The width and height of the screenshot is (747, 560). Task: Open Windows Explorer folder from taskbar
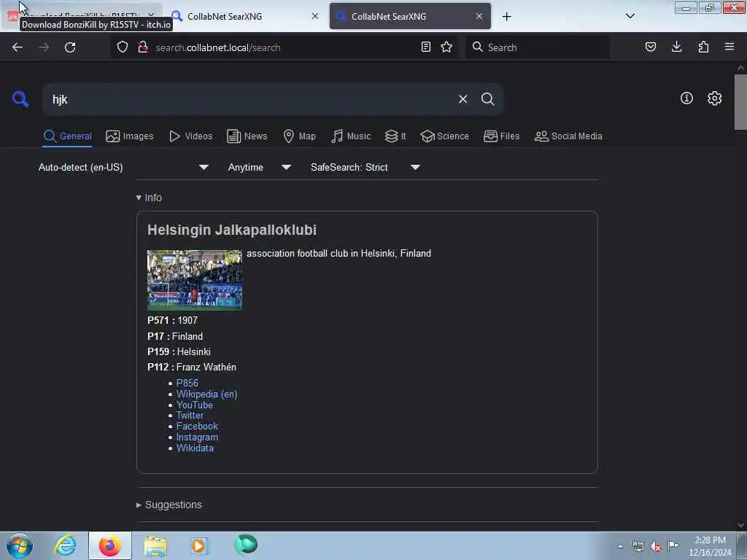coord(155,546)
